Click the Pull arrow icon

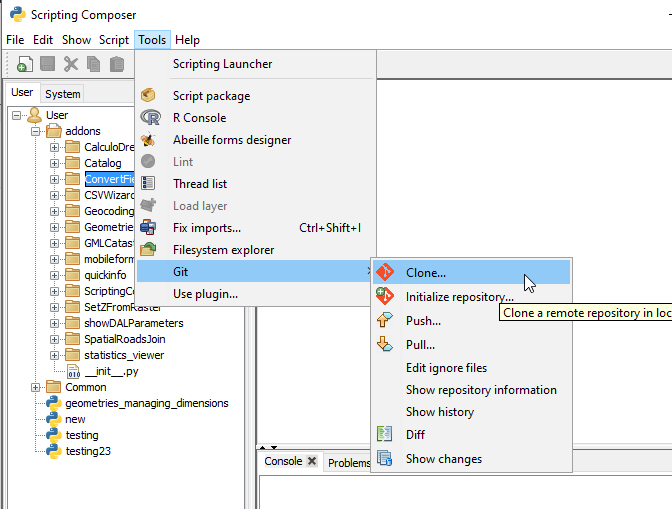point(385,344)
